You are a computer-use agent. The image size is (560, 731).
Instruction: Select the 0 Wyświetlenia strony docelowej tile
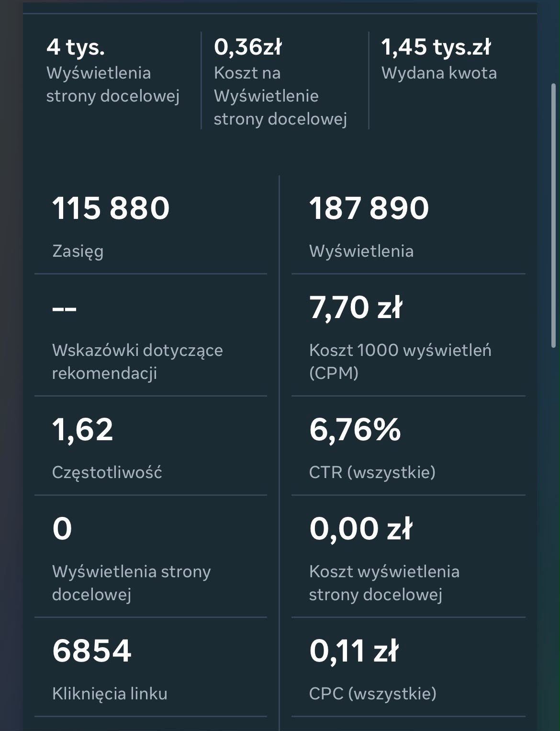[151, 557]
